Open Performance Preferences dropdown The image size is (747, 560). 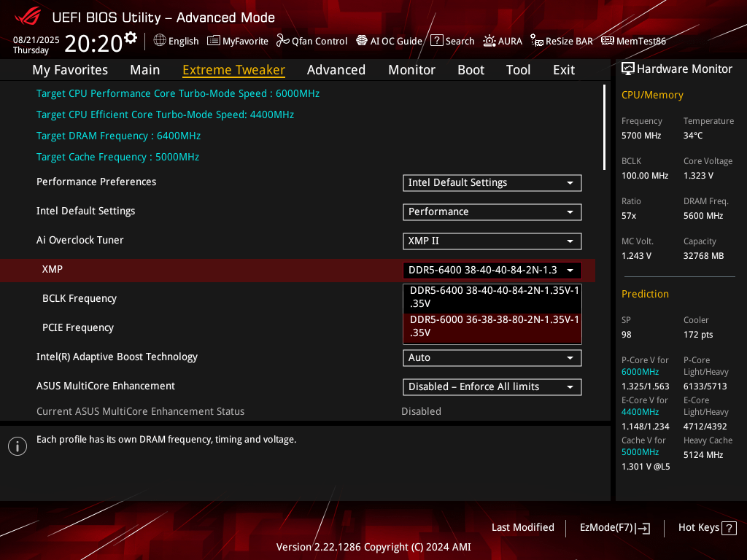pyautogui.click(x=492, y=183)
